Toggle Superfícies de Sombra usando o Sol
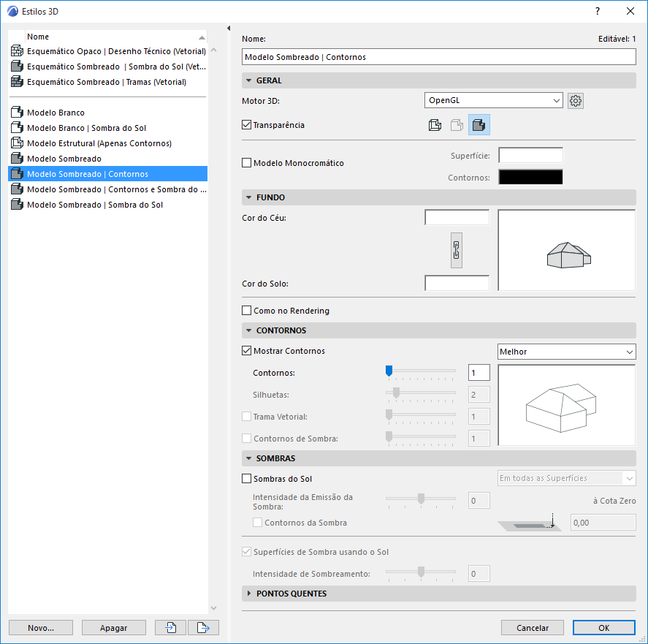648x644 pixels. tap(246, 552)
